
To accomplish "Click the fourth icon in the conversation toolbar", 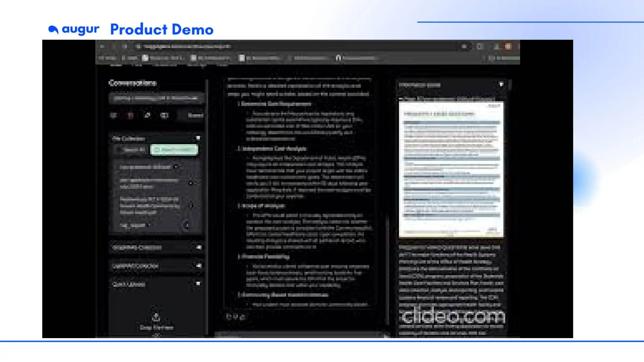I will tap(164, 115).
